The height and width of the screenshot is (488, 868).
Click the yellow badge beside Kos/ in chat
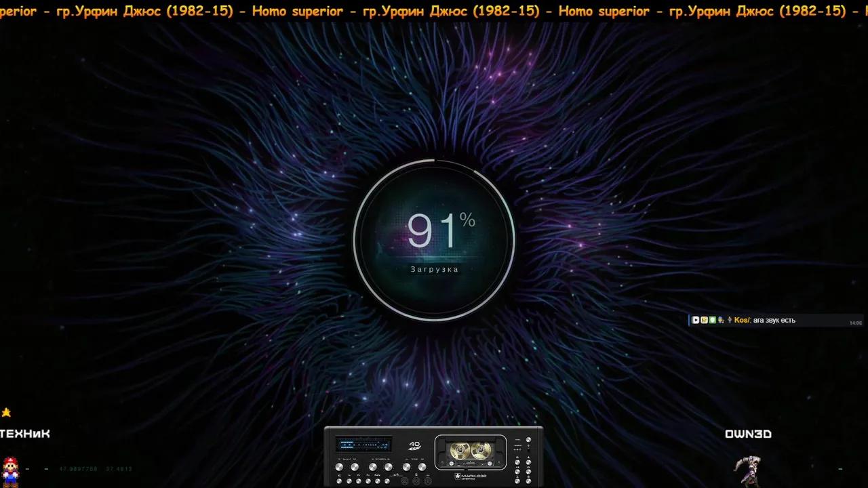(x=704, y=320)
